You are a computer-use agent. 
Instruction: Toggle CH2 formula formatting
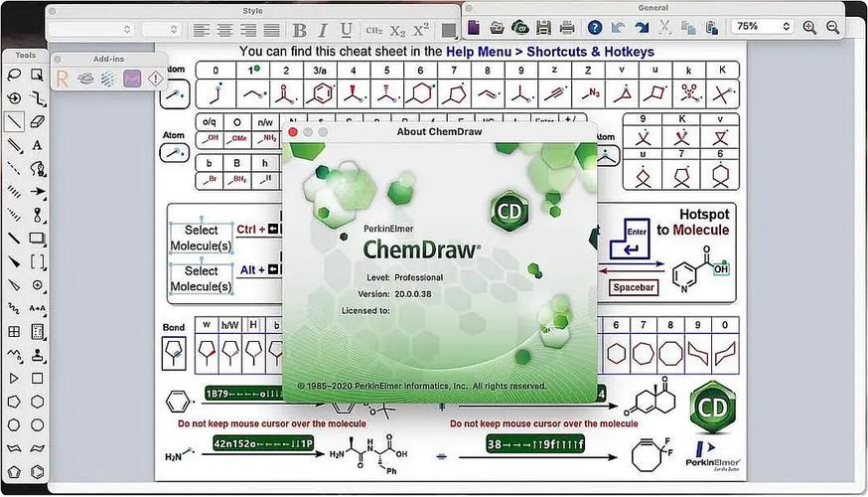(374, 31)
